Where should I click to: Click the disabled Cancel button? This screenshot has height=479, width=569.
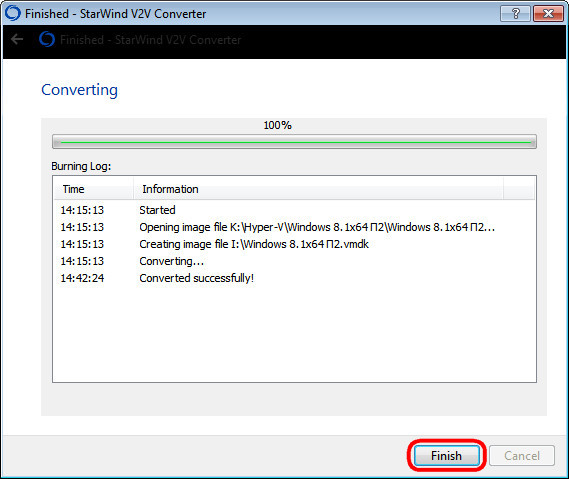click(521, 455)
